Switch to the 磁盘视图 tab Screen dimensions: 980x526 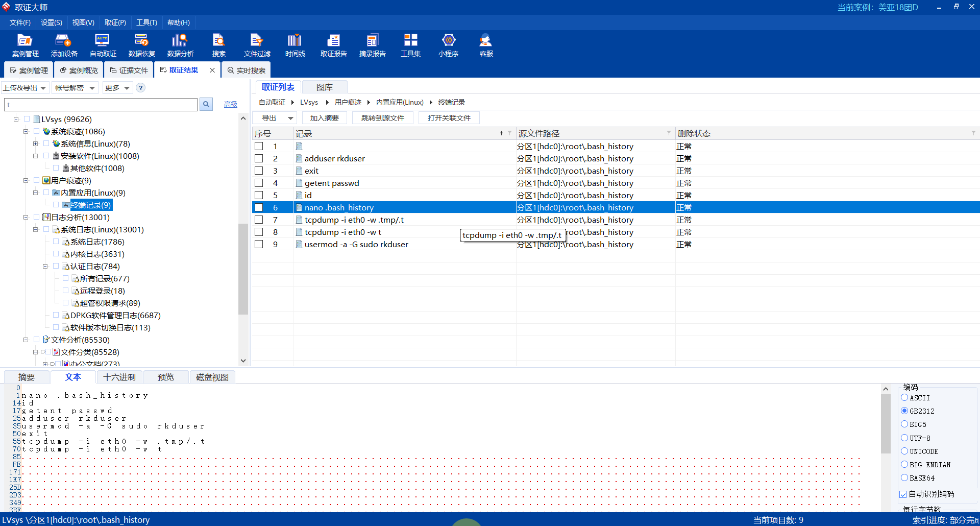(x=212, y=377)
